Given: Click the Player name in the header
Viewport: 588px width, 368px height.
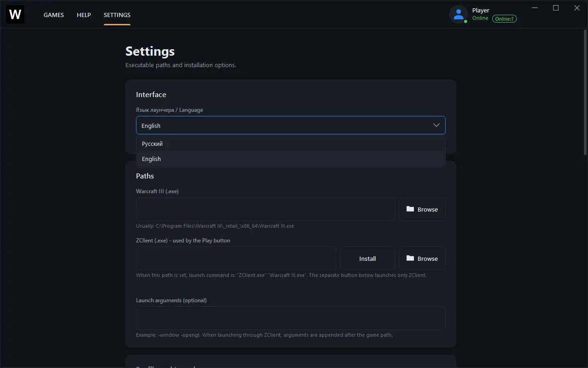Looking at the screenshot, I should click(481, 10).
